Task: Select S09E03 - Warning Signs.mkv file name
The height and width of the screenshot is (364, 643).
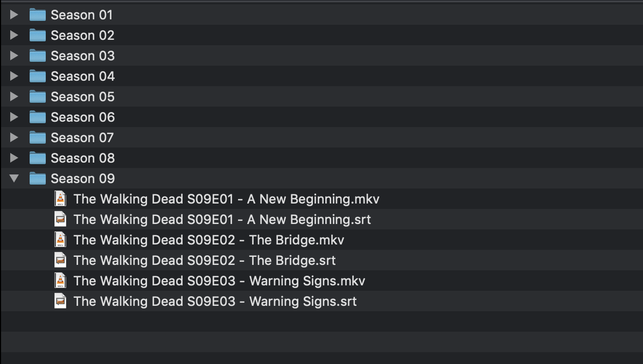Action: (x=219, y=281)
